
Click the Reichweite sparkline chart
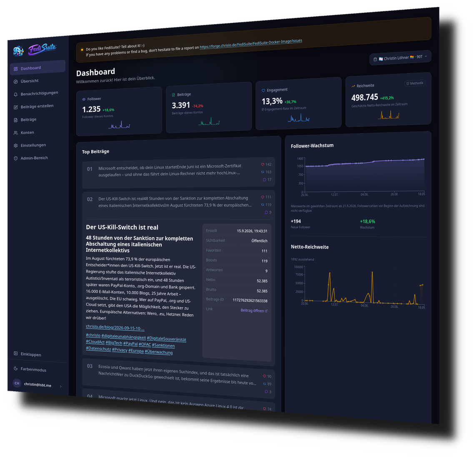click(388, 115)
